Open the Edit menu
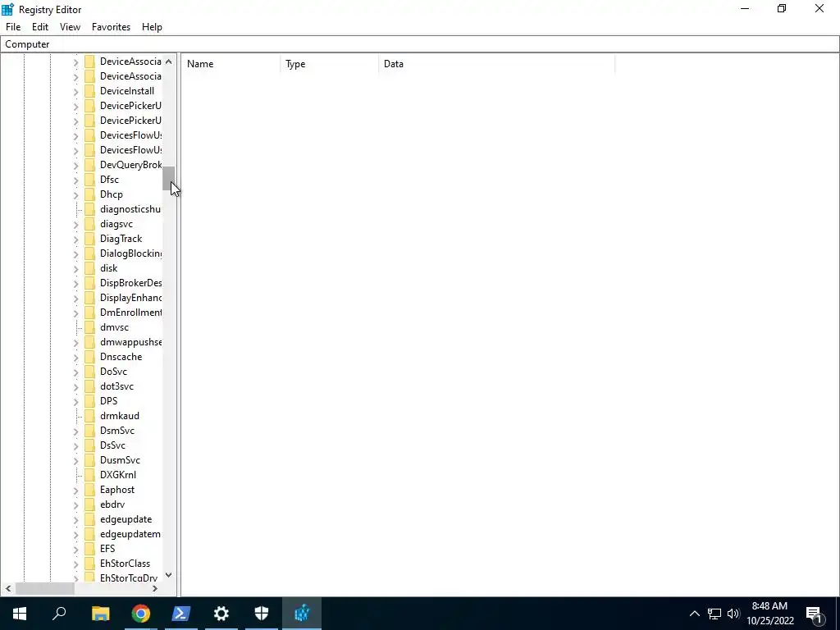The height and width of the screenshot is (630, 840). 40,27
